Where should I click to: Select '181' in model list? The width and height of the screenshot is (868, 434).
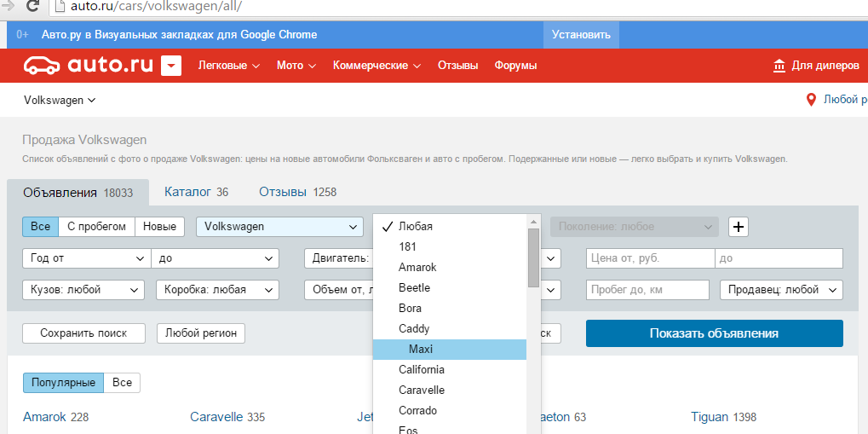point(450,246)
